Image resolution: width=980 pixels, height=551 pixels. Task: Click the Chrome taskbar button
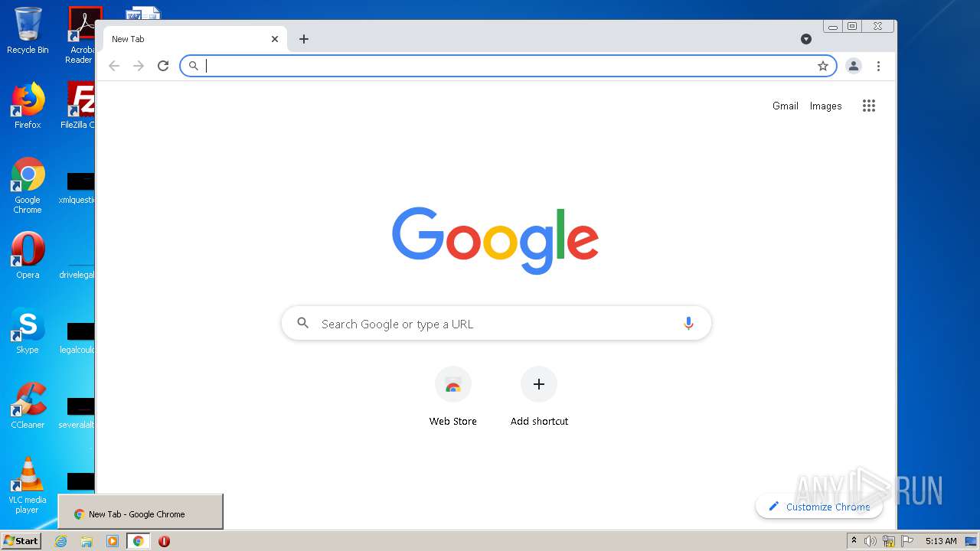point(139,541)
